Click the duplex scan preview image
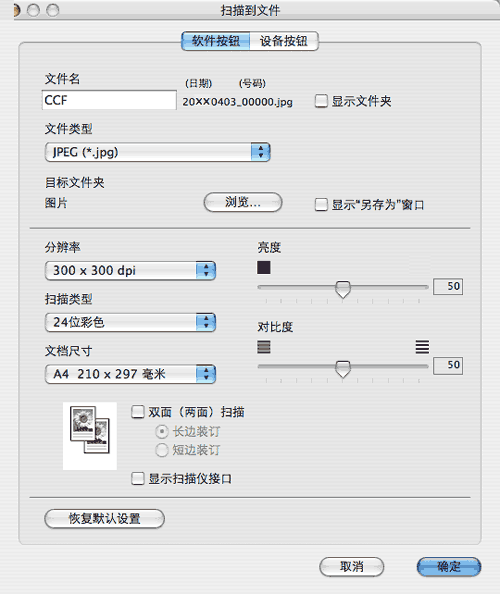The image size is (500, 594). [90, 436]
